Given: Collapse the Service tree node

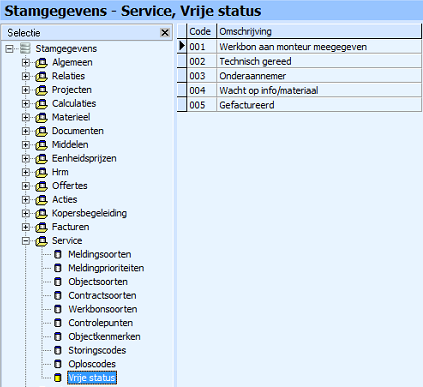Looking at the screenshot, I should tap(26, 241).
